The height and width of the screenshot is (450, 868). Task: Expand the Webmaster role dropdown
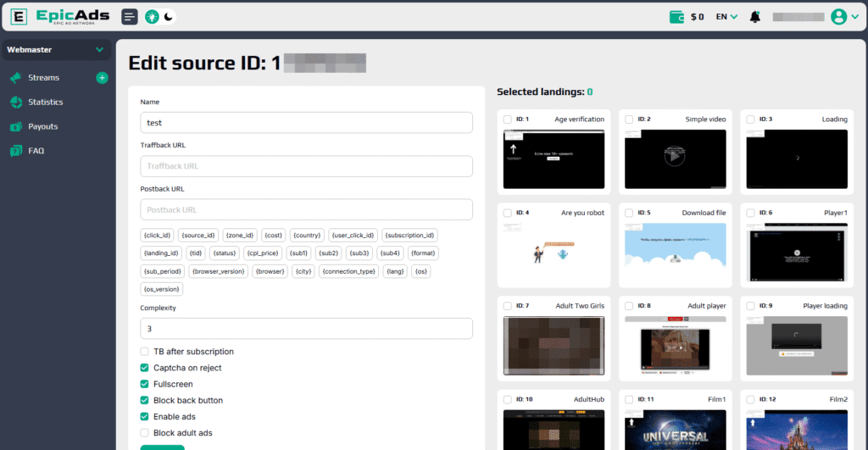pos(56,50)
